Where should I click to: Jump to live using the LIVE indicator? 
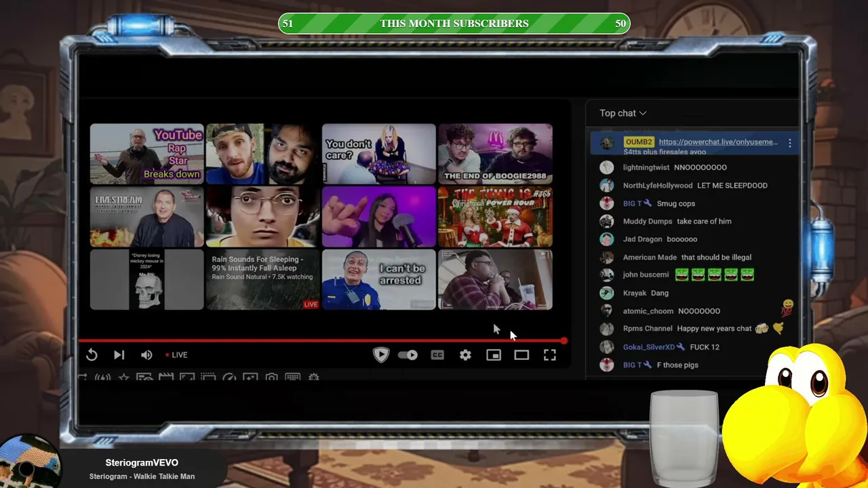[x=176, y=354]
